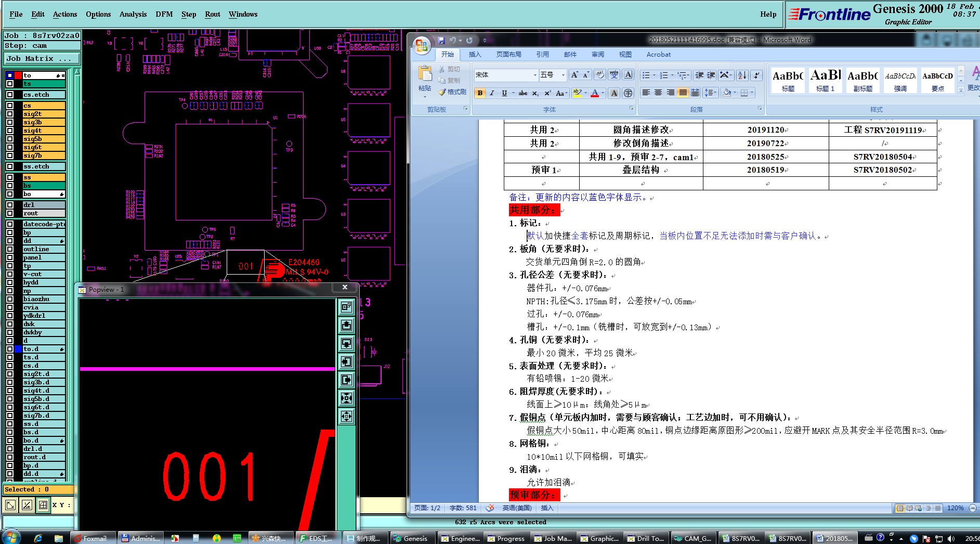The image size is (980, 544).
Task: Click the Help button in Genesis
Action: tap(768, 14)
